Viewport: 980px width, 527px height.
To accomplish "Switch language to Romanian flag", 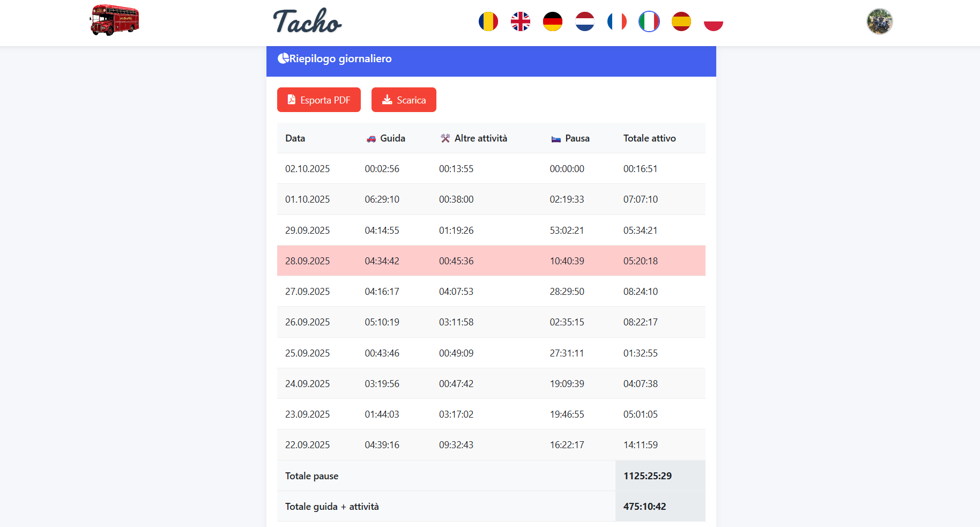I will tap(488, 22).
